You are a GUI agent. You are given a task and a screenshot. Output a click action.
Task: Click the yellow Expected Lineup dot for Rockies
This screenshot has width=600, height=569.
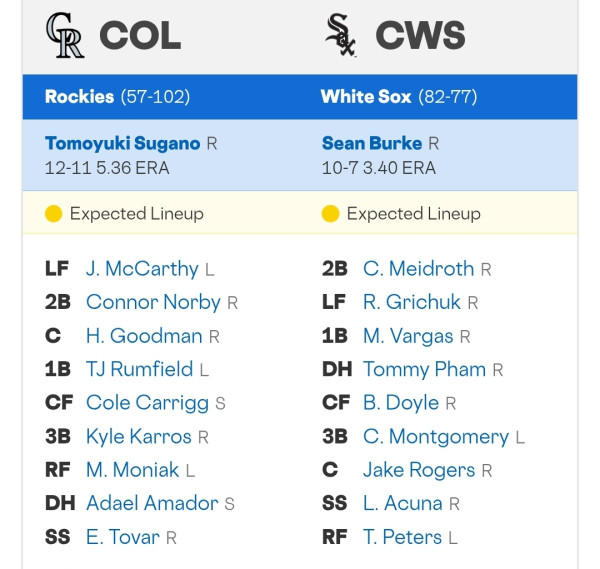pos(53,214)
